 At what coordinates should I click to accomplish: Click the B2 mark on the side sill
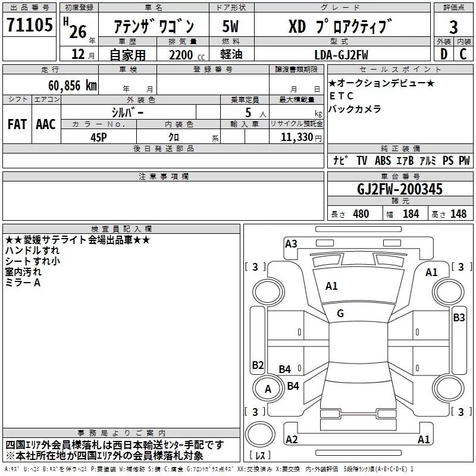click(x=258, y=365)
